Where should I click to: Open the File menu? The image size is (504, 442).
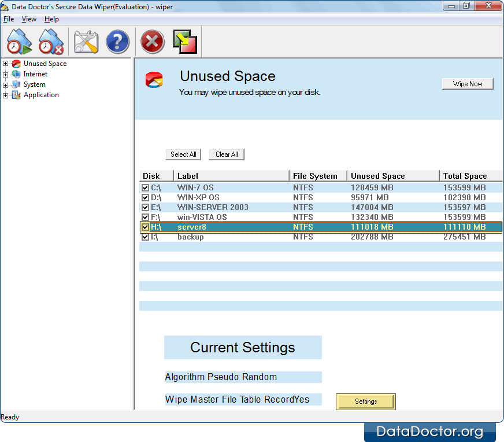9,19
